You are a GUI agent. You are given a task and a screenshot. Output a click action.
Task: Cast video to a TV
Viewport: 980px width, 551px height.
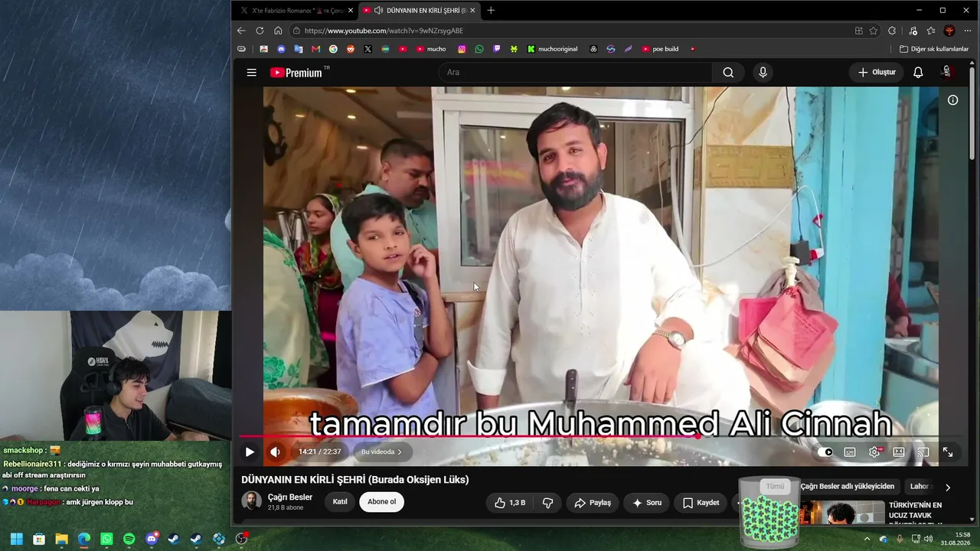(x=923, y=452)
